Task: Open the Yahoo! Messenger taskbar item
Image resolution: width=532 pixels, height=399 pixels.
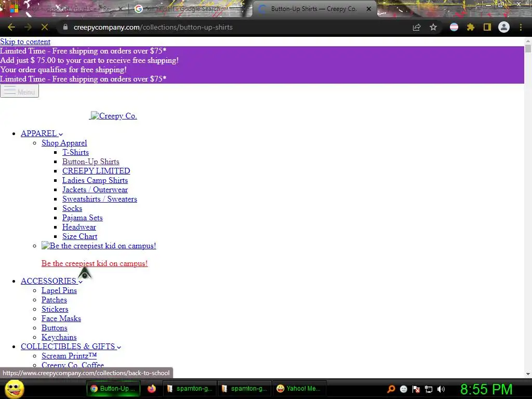Action: (x=300, y=389)
